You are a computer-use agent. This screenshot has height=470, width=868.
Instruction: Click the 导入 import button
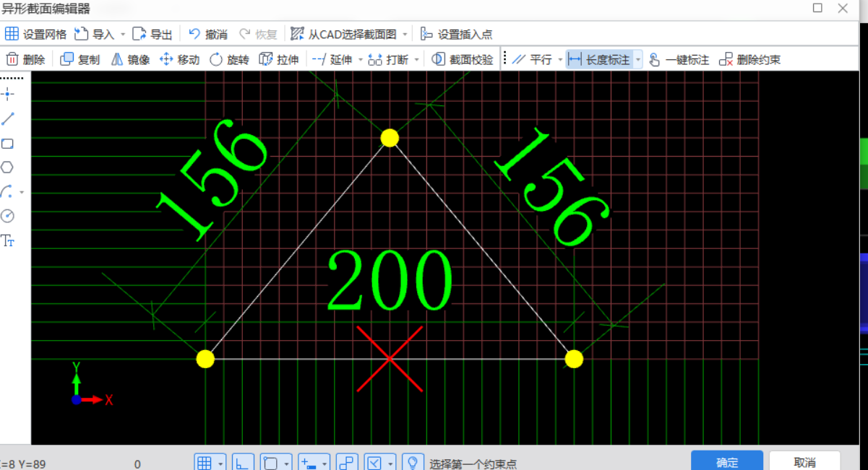coord(95,34)
